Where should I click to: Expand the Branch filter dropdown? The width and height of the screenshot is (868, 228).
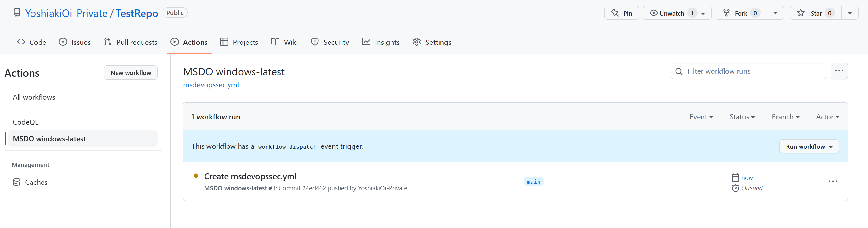(785, 116)
